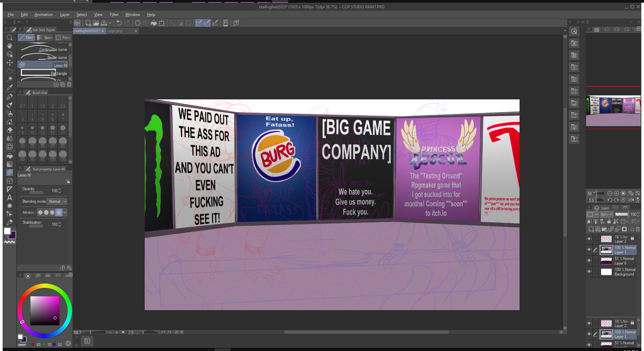The width and height of the screenshot is (644, 351).
Task: Choose the Text tool (A icon)
Action: (x=10, y=197)
